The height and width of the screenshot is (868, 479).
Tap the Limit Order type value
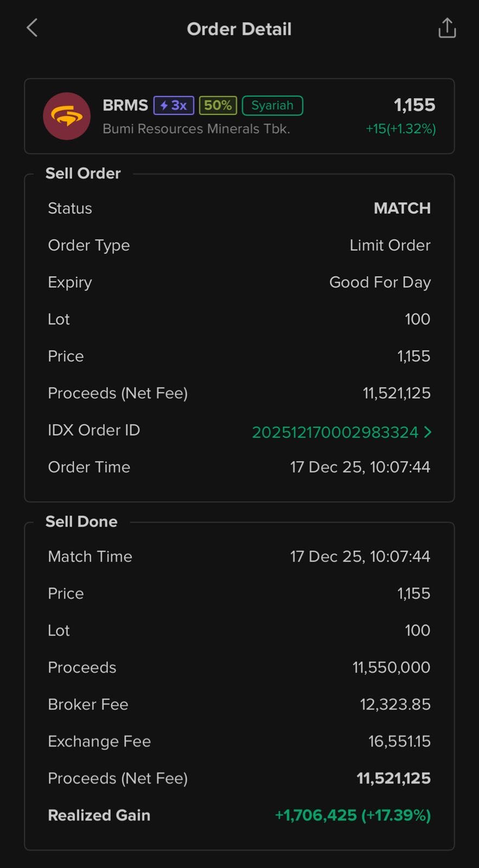[389, 245]
